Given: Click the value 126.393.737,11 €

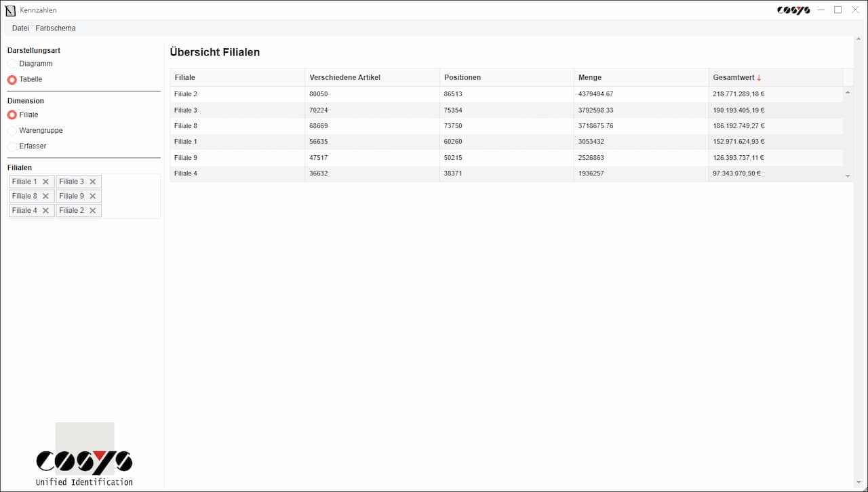Looking at the screenshot, I should (x=738, y=158).
